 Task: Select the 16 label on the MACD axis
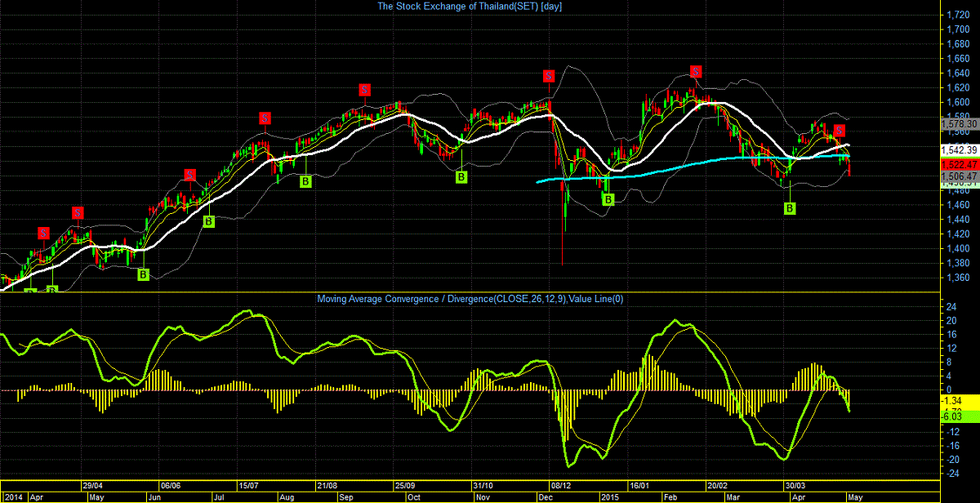[x=951, y=336]
